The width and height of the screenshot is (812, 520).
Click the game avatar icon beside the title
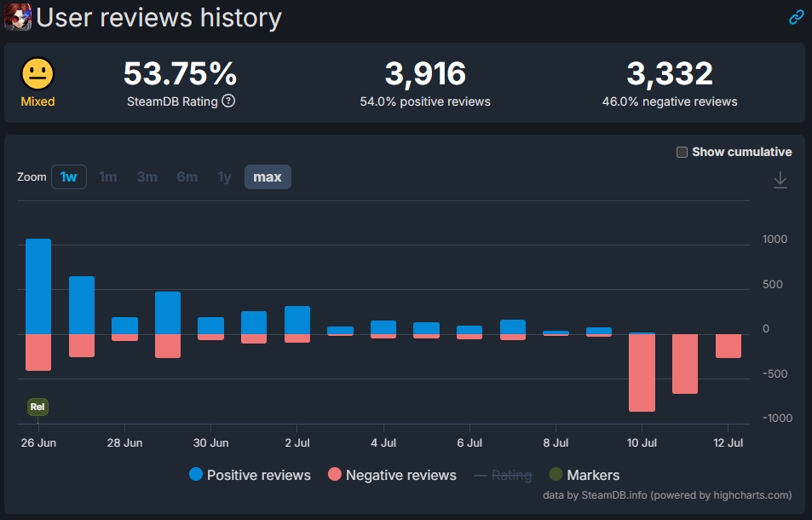[x=18, y=16]
